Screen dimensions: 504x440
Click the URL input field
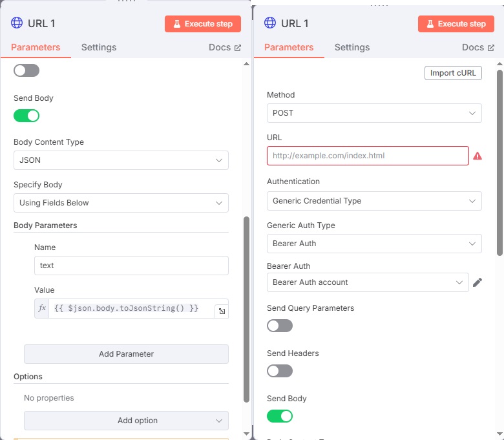(368, 156)
